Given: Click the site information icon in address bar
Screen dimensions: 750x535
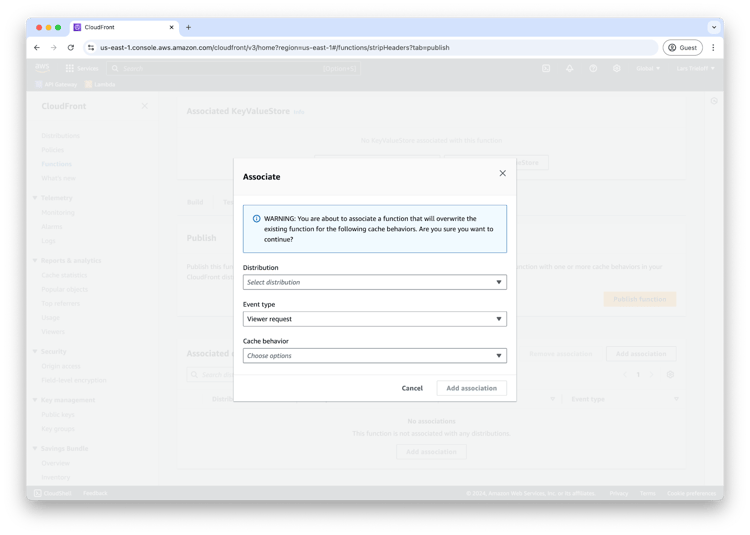Looking at the screenshot, I should tap(91, 47).
